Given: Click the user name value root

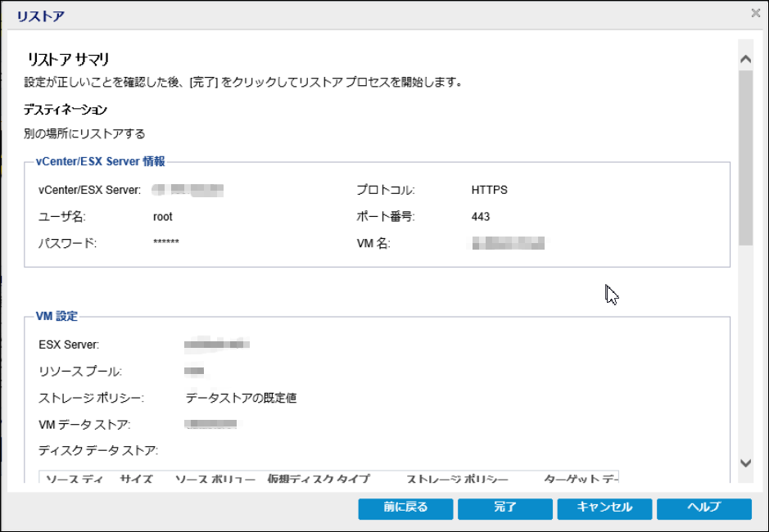Looking at the screenshot, I should coord(163,217).
